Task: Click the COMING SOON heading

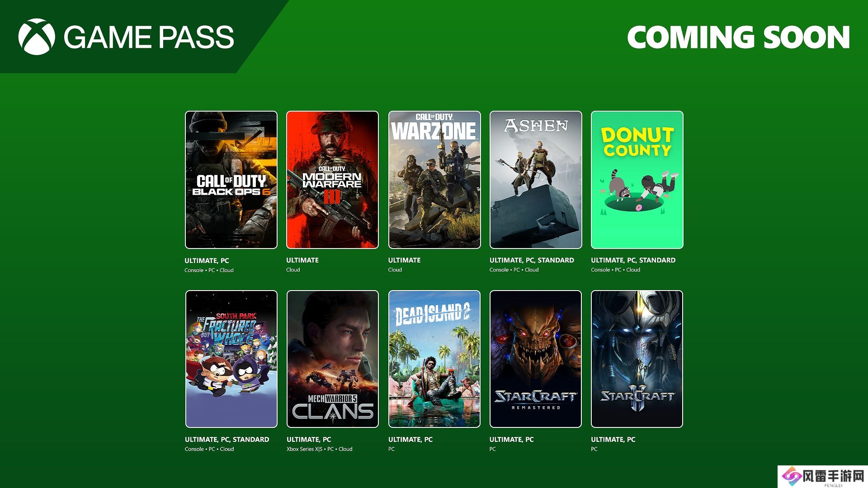Action: [739, 37]
